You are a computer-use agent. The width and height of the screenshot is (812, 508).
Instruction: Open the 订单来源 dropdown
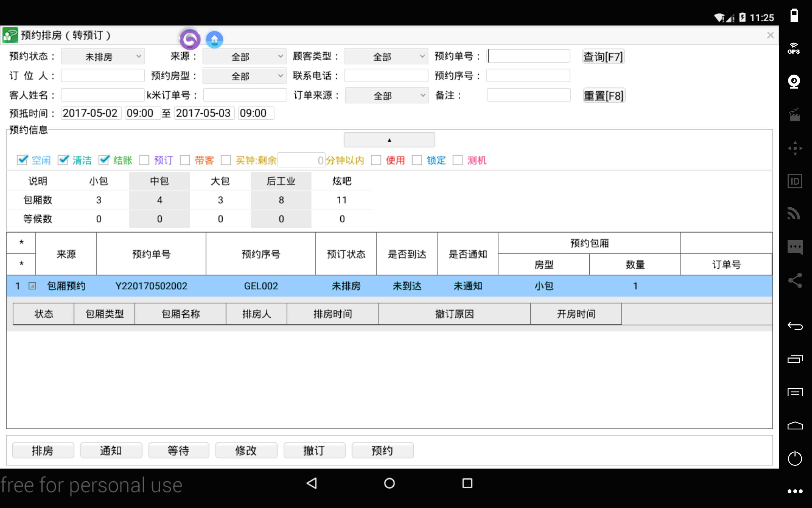coord(387,96)
